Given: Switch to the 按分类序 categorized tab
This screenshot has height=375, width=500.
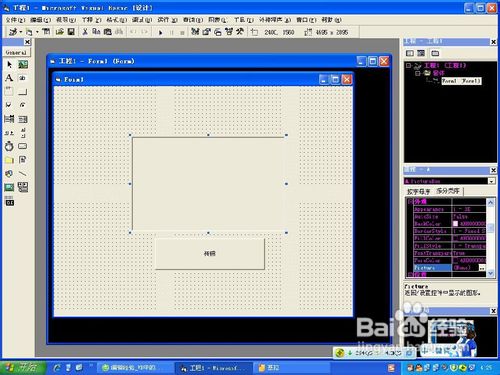Looking at the screenshot, I should 448,191.
